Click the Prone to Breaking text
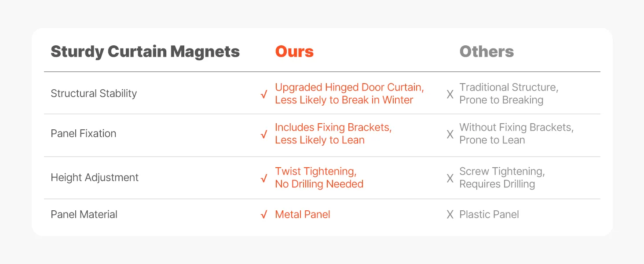The image size is (644, 264). click(x=501, y=100)
